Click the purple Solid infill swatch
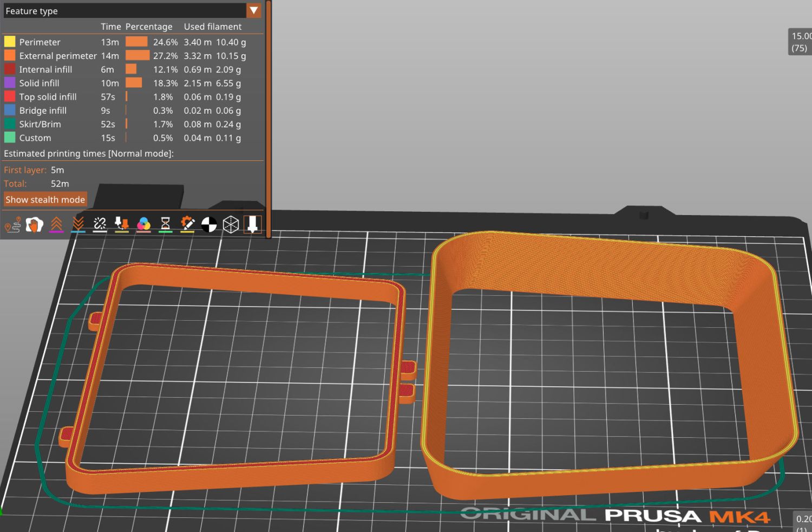812x532 pixels. (10, 83)
